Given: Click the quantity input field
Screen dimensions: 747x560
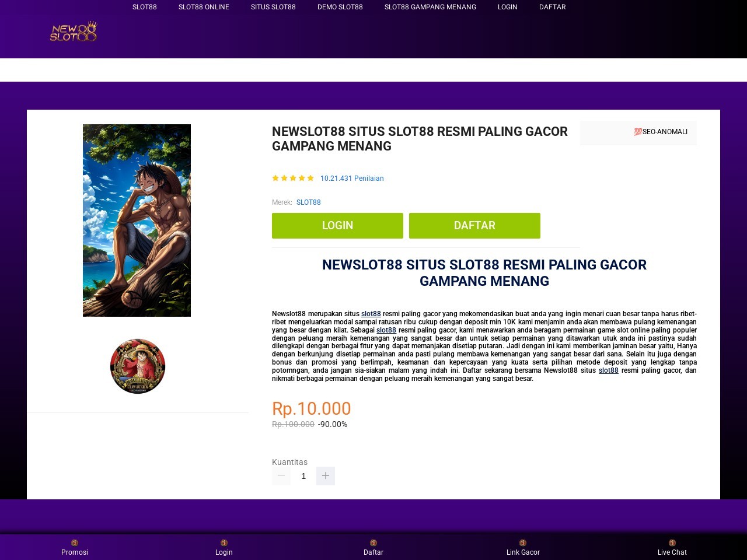Looking at the screenshot, I should coord(303,476).
